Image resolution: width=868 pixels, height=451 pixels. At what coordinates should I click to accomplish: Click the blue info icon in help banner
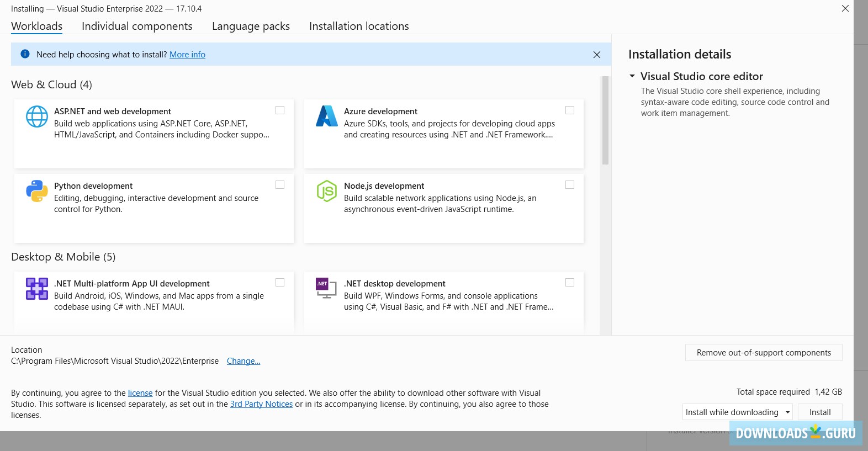[x=25, y=54]
